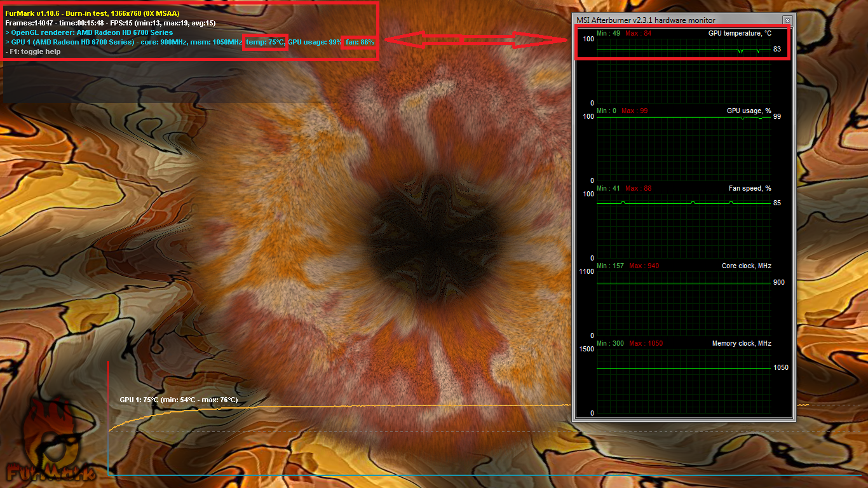
Task: Click 'GPU usage: 99%' in the FurMark overlay
Action: pos(315,42)
